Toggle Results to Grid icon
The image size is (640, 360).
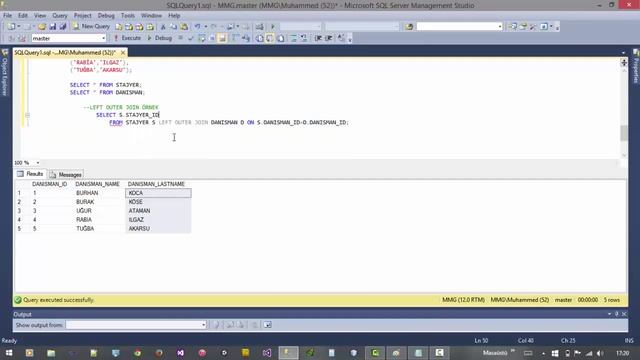click(270, 38)
